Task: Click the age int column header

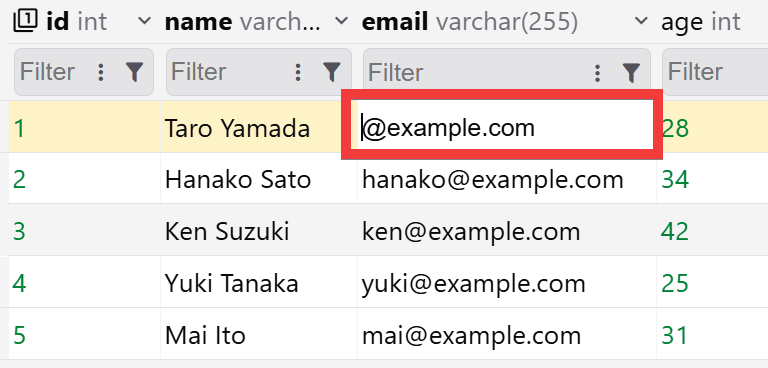Action: click(x=701, y=22)
